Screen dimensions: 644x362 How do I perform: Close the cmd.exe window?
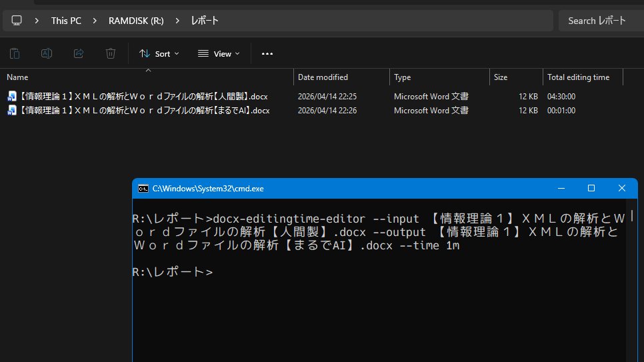click(x=622, y=188)
